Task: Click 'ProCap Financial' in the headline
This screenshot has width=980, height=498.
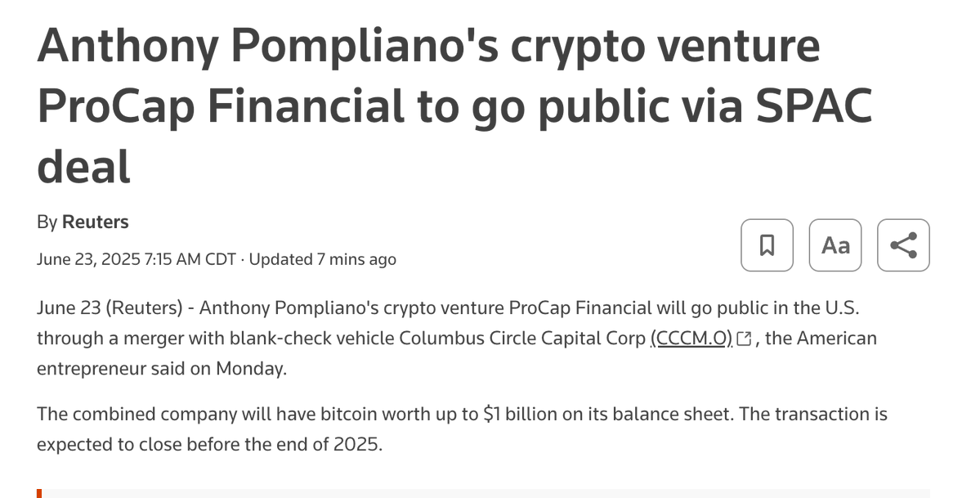Action: pos(222,106)
